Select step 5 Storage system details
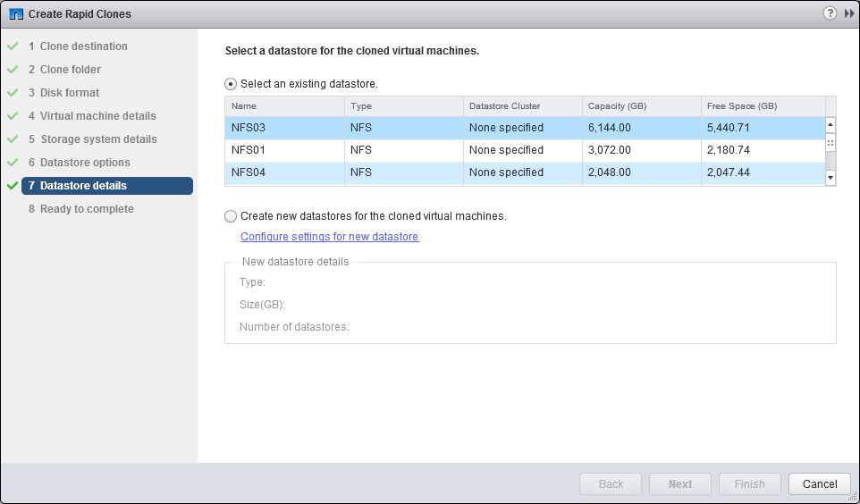860x504 pixels. (x=98, y=139)
